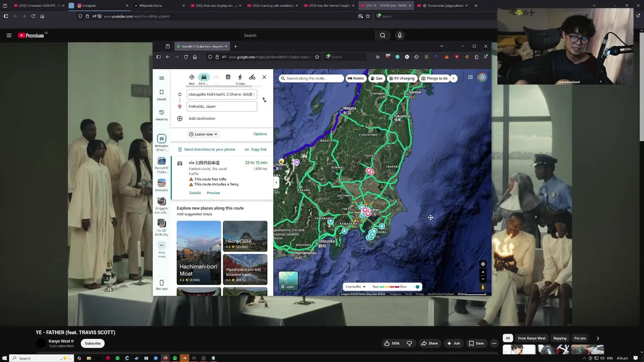
Task: Edit the Hokkaido, Japan destination field
Action: (x=222, y=106)
